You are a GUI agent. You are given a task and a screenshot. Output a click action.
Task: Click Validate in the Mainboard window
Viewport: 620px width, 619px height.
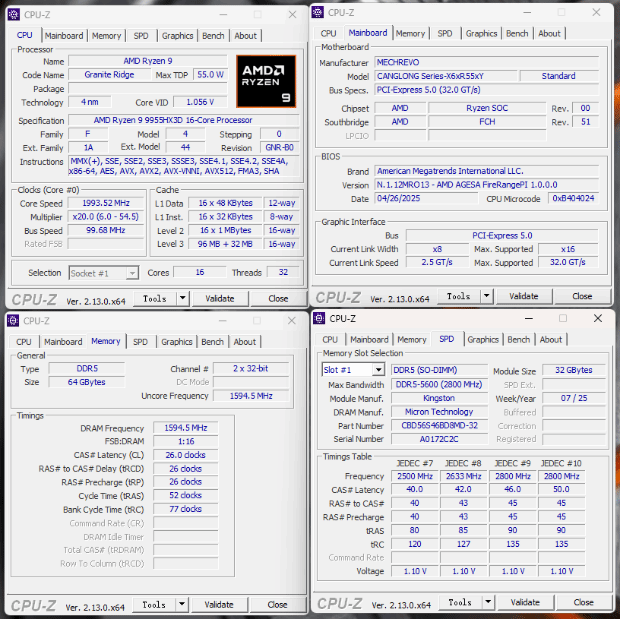(x=524, y=296)
